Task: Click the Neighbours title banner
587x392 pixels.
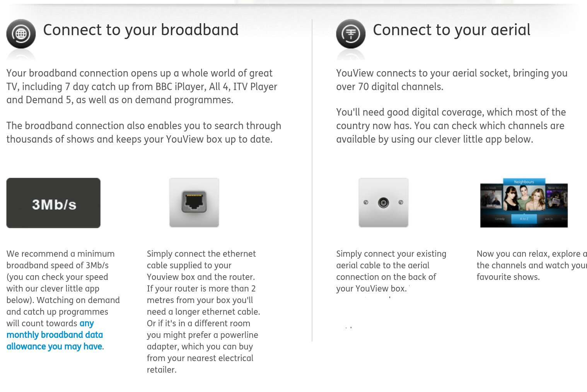Action: point(524,182)
